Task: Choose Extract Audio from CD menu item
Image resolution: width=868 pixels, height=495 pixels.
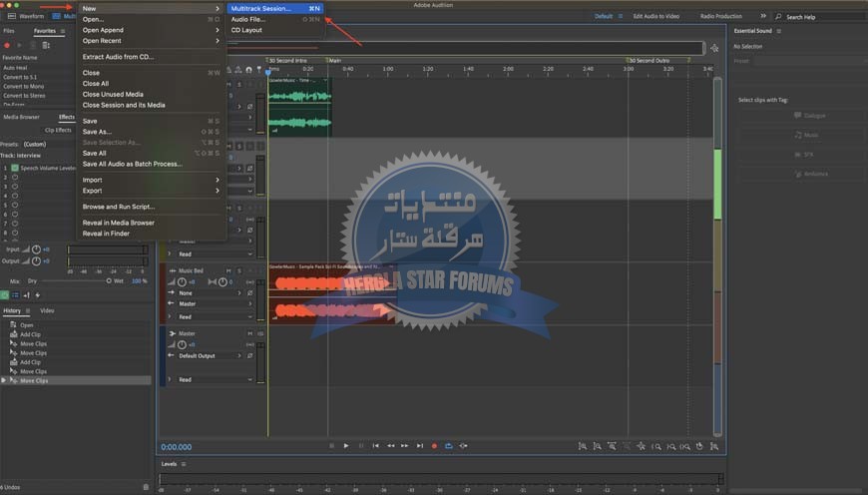Action: 118,57
